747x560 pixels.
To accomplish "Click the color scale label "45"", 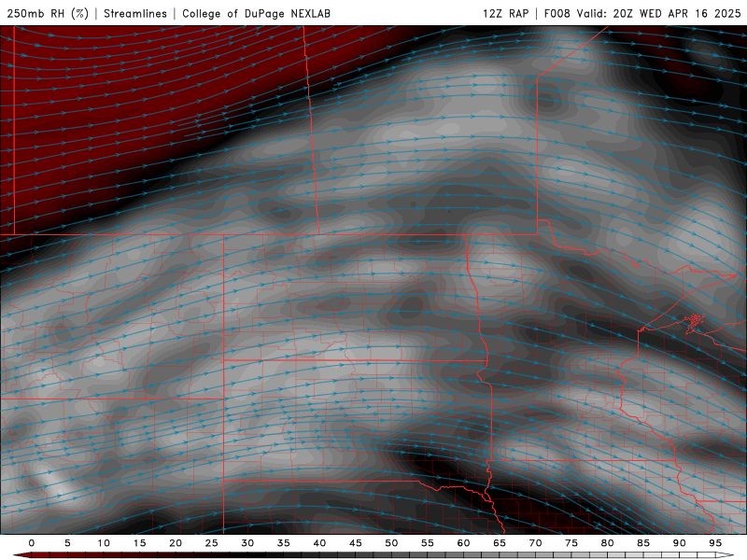I will (x=356, y=543).
